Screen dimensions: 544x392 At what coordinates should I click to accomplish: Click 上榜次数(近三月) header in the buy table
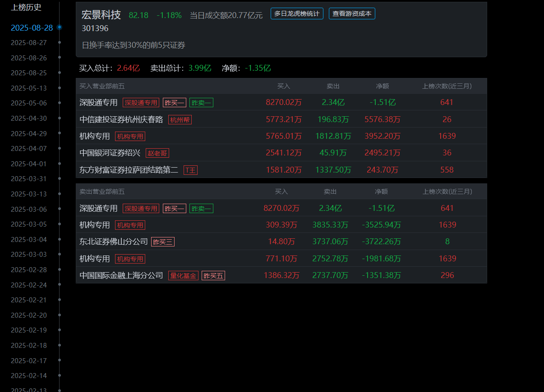pos(447,86)
